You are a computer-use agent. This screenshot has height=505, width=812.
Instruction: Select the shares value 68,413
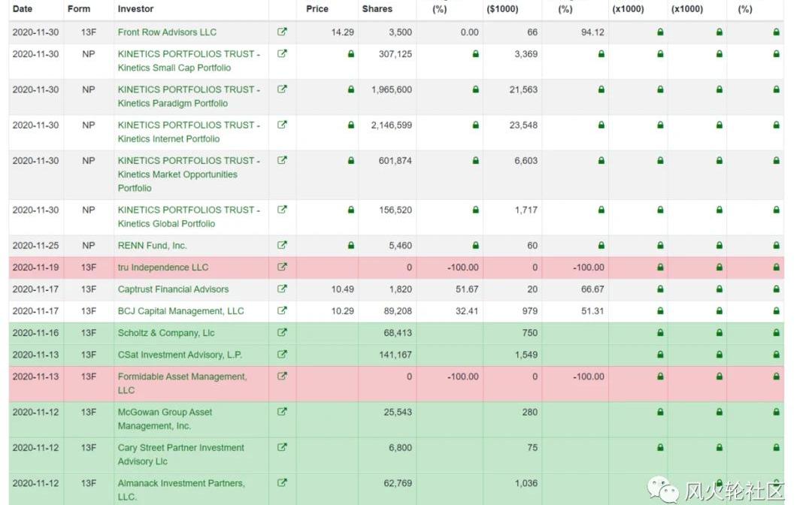[x=397, y=333]
